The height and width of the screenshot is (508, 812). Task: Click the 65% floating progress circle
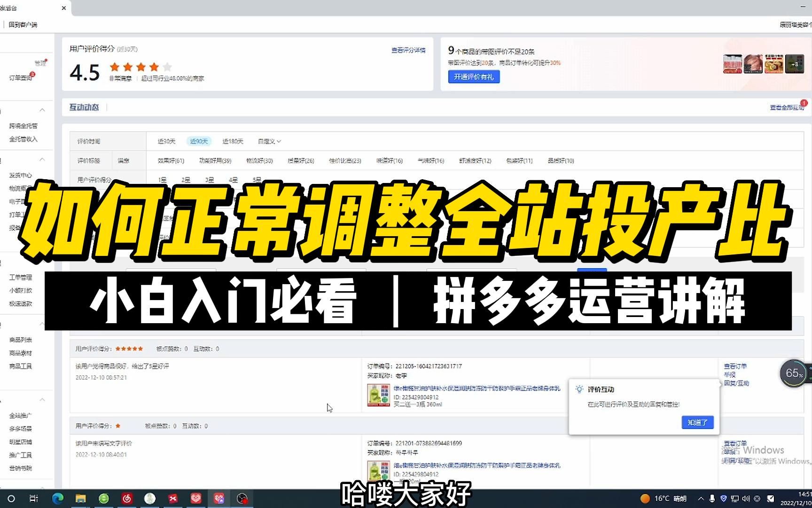794,373
